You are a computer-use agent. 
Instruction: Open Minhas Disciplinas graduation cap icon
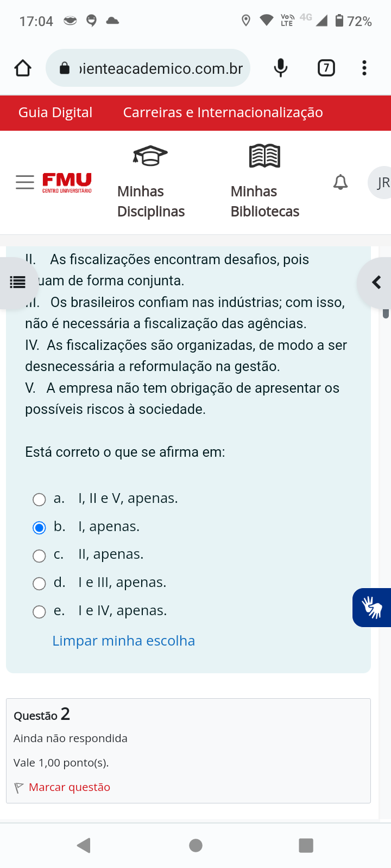click(x=150, y=156)
